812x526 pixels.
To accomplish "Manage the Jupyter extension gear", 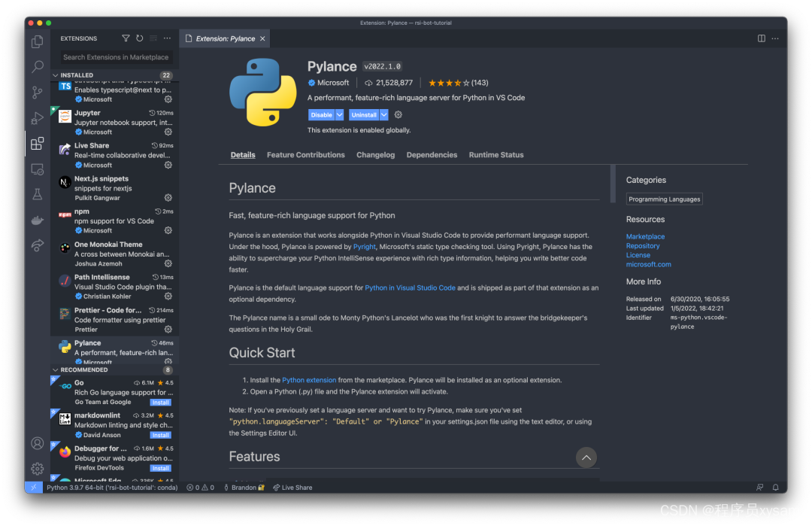I will point(168,132).
